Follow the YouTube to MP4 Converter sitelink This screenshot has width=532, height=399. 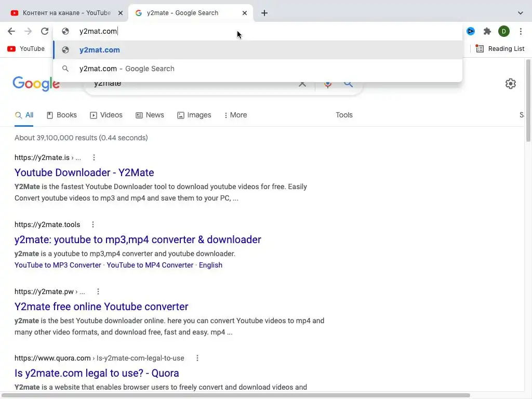tap(150, 265)
